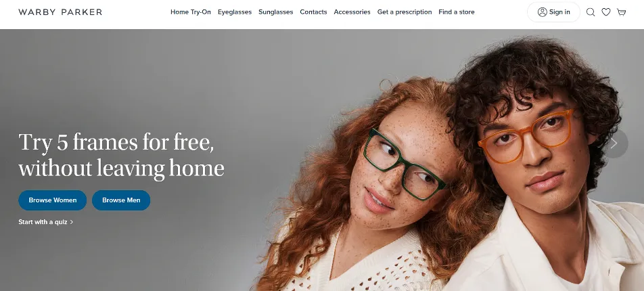Click the Browse Men button

click(121, 200)
